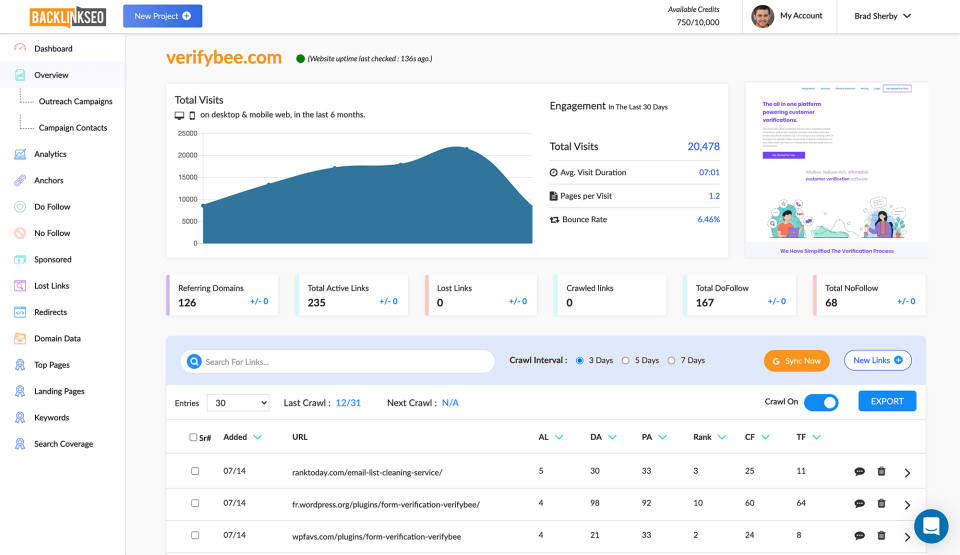Image resolution: width=960 pixels, height=555 pixels.
Task: Open Campaign Contacts in the sidebar
Action: (73, 127)
